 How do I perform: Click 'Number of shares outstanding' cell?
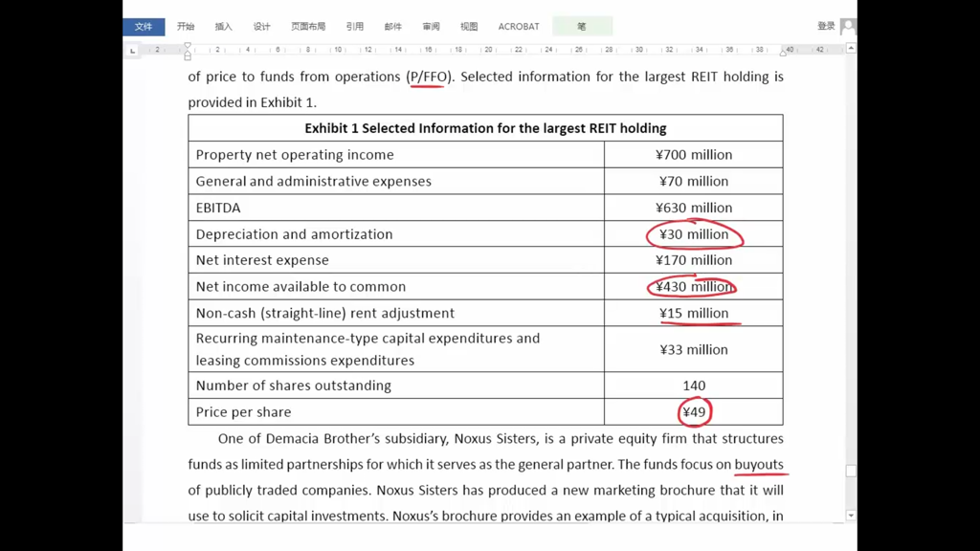coord(396,386)
